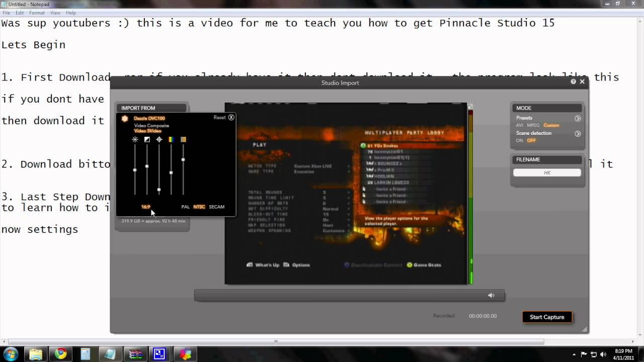Click the hue rainbow icon
The image size is (644, 362).
coord(171,140)
